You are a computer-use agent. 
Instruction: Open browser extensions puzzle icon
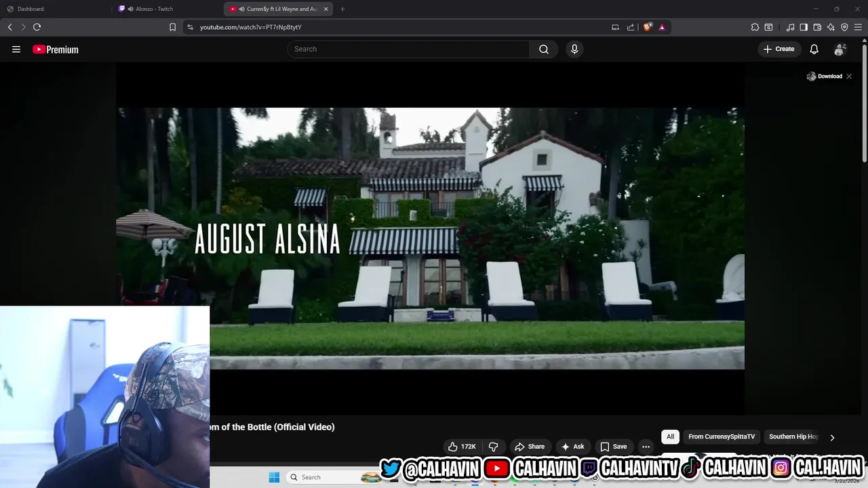point(755,27)
